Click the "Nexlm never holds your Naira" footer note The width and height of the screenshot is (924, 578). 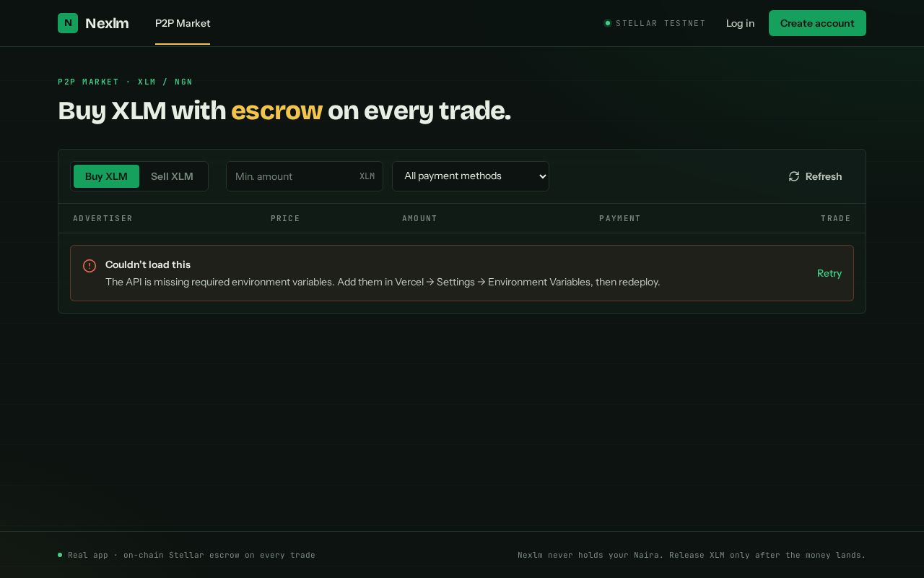tap(692, 555)
